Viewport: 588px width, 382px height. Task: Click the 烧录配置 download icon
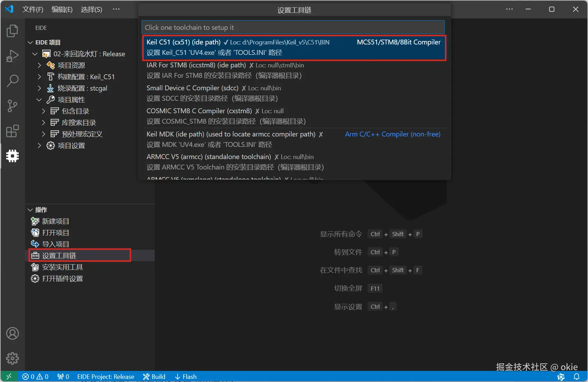(x=51, y=88)
